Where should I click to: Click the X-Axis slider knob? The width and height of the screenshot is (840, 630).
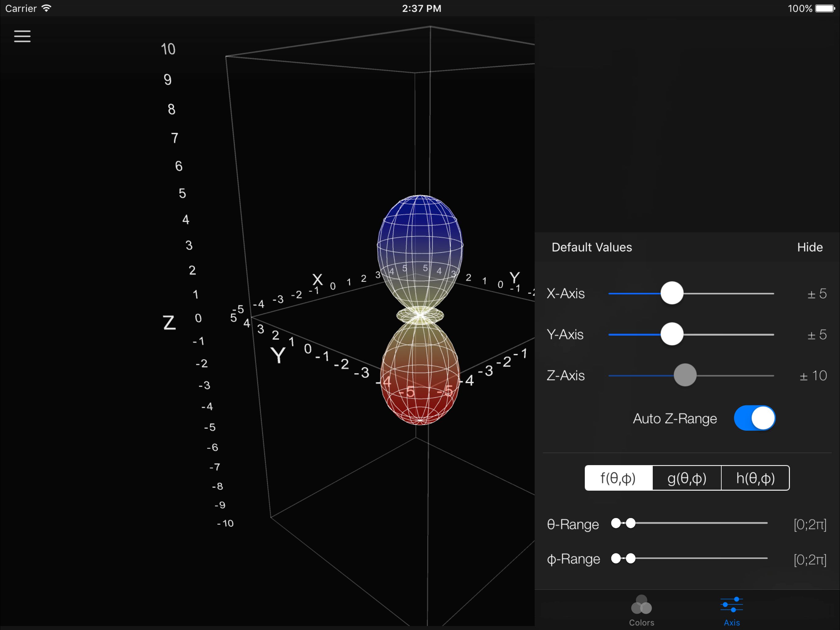(x=672, y=293)
